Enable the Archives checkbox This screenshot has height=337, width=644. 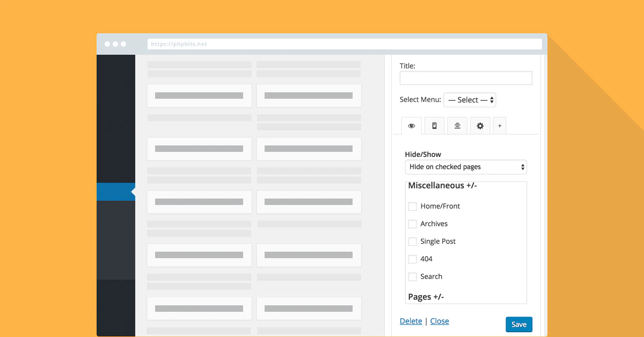pyautogui.click(x=413, y=224)
